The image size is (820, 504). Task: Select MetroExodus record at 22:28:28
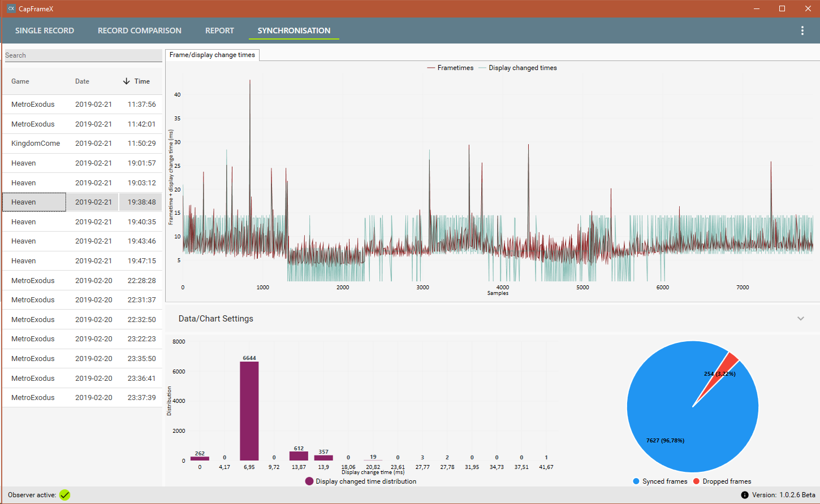pos(83,280)
